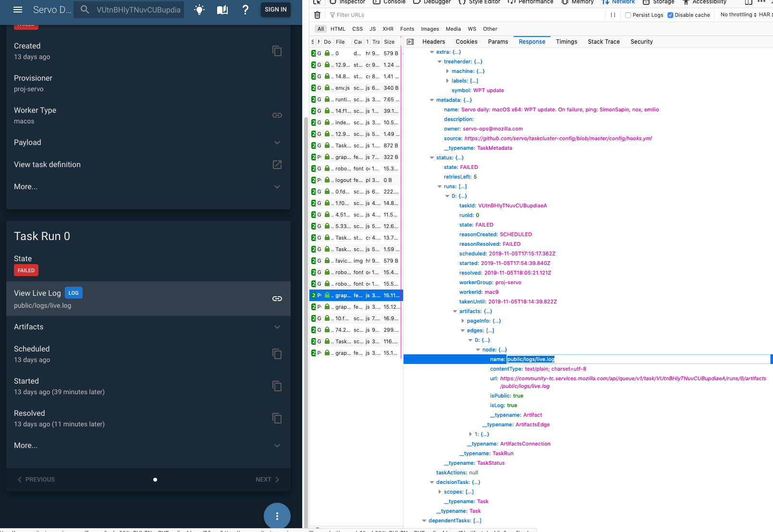Uncheck the Disable cache checkbox
The width and height of the screenshot is (773, 532).
click(x=671, y=14)
